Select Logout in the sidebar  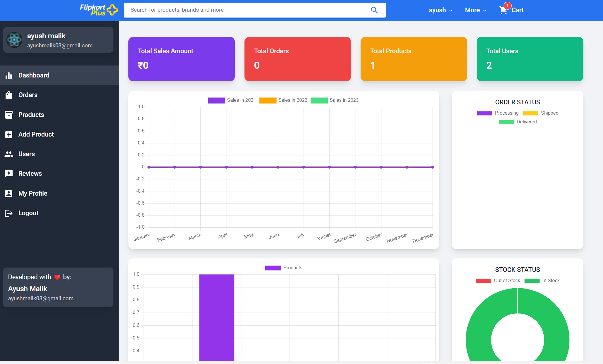(59, 213)
